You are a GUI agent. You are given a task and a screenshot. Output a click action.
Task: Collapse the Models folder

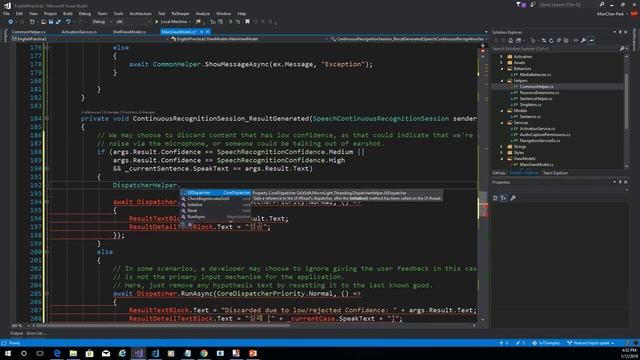[x=502, y=111]
